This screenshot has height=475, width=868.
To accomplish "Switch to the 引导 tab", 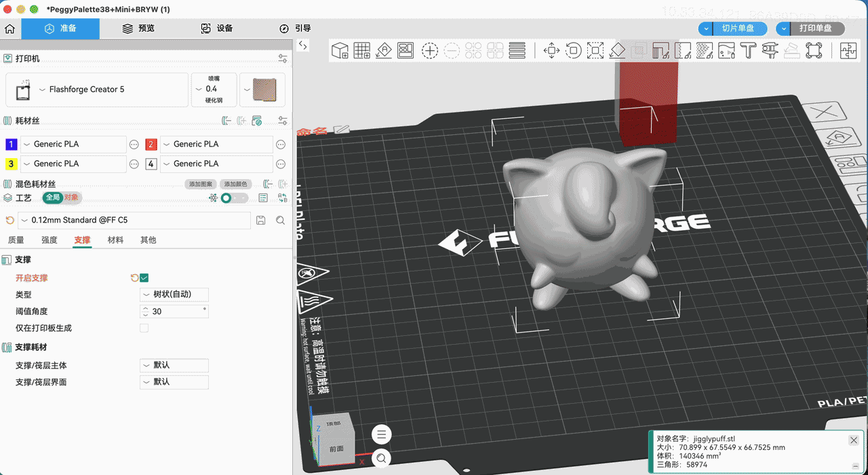I will [295, 28].
